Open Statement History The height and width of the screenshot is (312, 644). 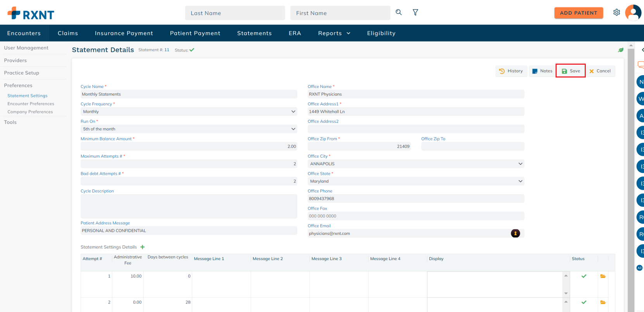coord(511,71)
